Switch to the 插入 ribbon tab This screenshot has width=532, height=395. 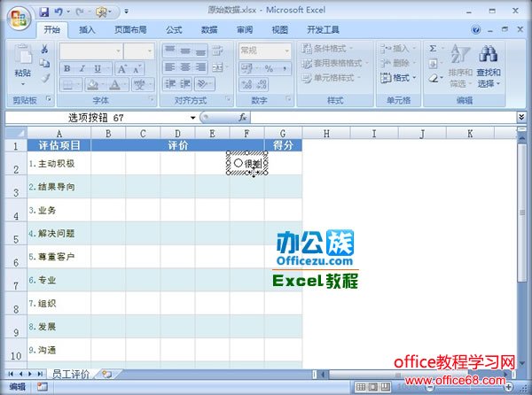coord(87,30)
